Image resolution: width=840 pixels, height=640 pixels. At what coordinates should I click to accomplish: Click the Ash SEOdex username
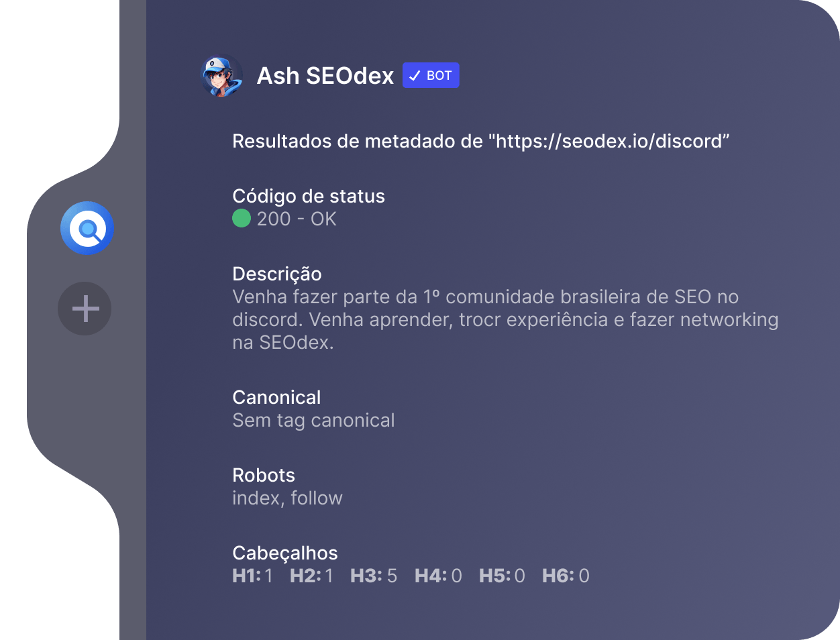point(325,76)
